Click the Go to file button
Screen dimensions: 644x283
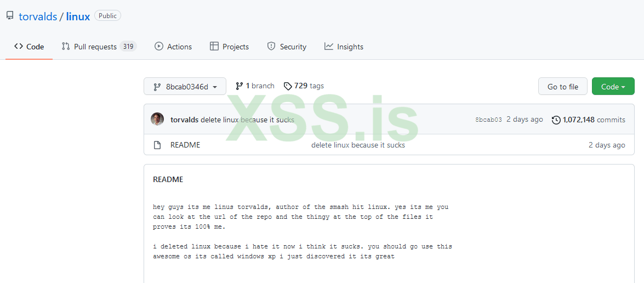[x=563, y=86]
